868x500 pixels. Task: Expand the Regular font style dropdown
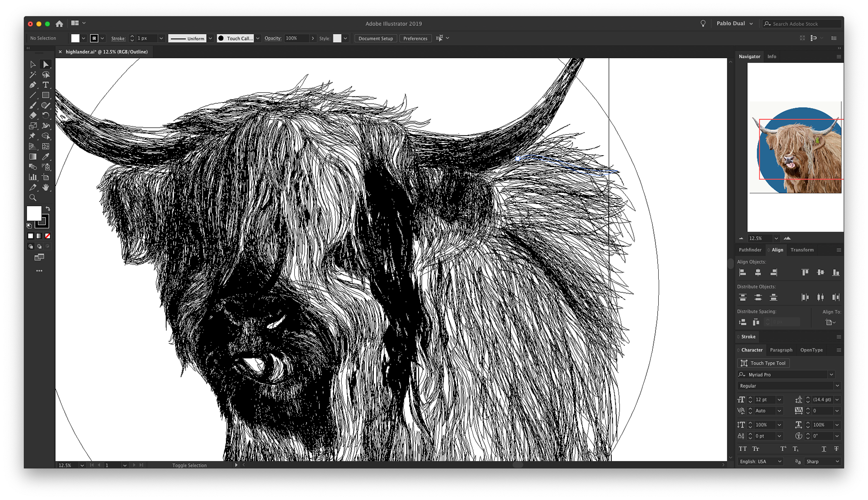pos(837,386)
